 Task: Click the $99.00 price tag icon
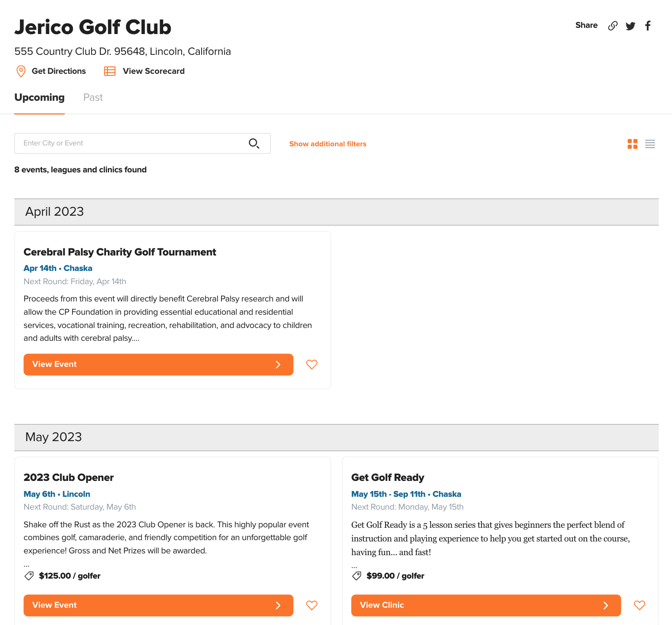356,576
